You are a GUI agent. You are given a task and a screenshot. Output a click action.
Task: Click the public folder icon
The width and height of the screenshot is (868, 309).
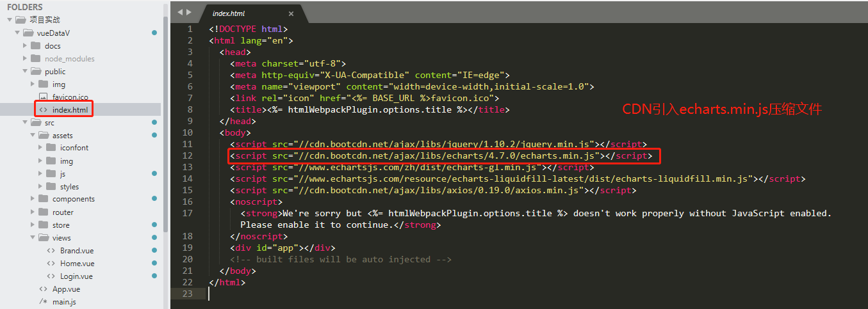(x=36, y=71)
